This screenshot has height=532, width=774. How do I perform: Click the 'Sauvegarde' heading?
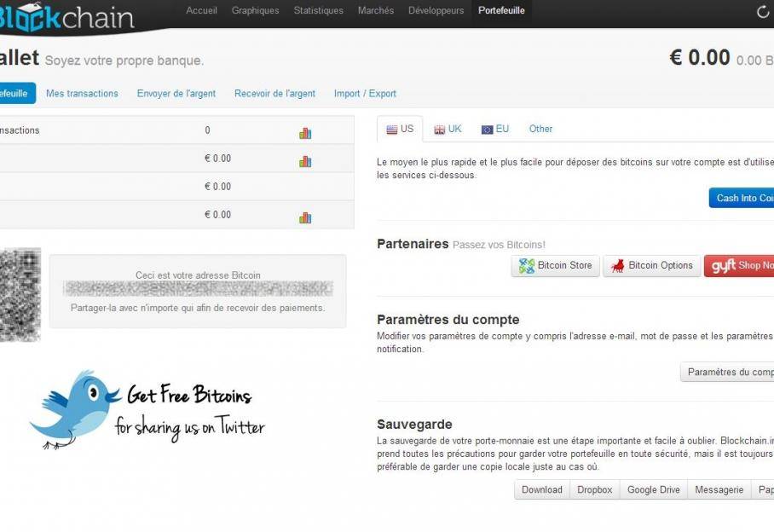tap(414, 425)
